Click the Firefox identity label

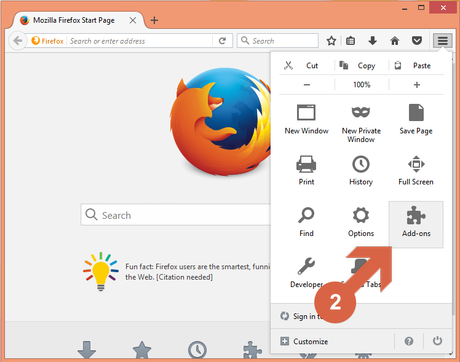click(x=47, y=41)
